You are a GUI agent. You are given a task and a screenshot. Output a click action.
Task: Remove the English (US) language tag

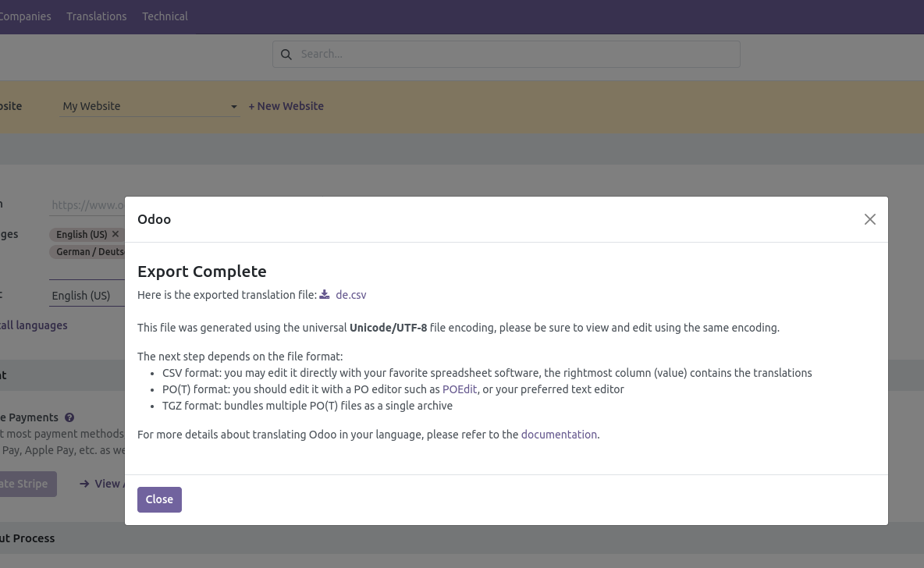pos(115,234)
